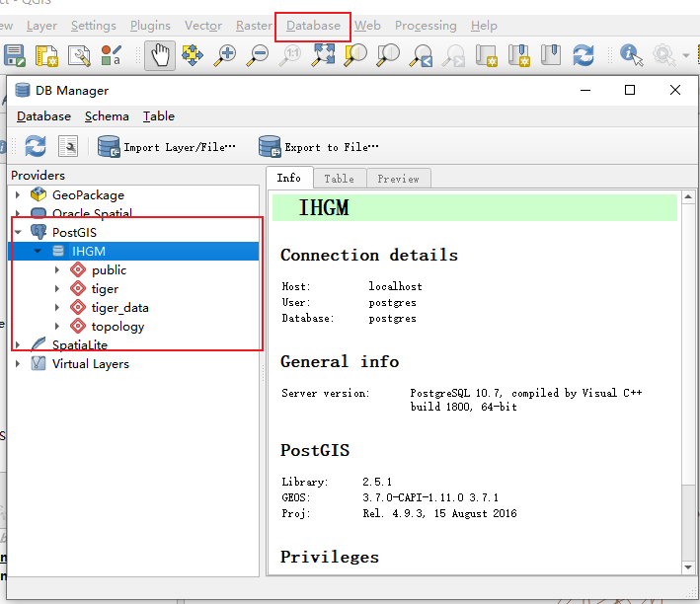The width and height of the screenshot is (700, 604).
Task: Open Style Manager icon
Action: (112, 55)
